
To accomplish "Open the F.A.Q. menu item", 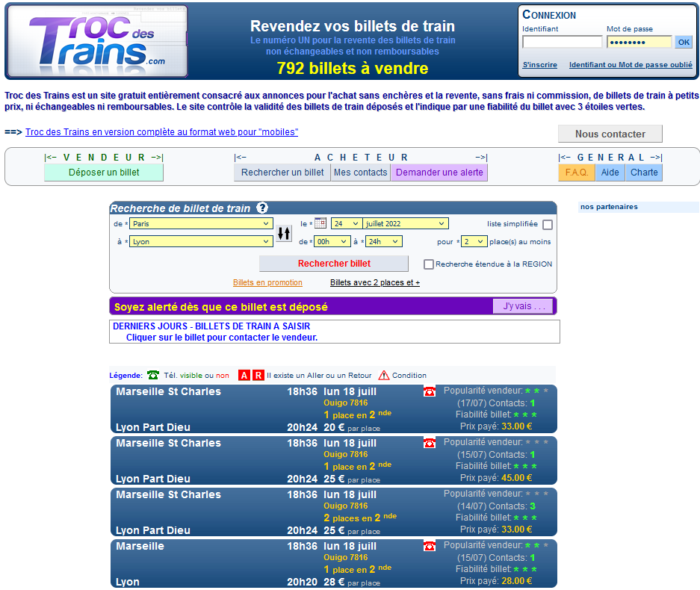I will tap(577, 172).
